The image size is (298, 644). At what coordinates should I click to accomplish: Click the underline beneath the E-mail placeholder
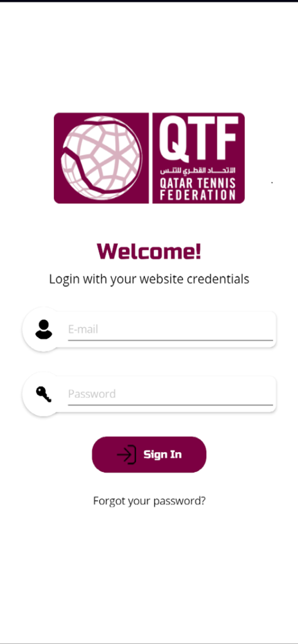coord(170,340)
